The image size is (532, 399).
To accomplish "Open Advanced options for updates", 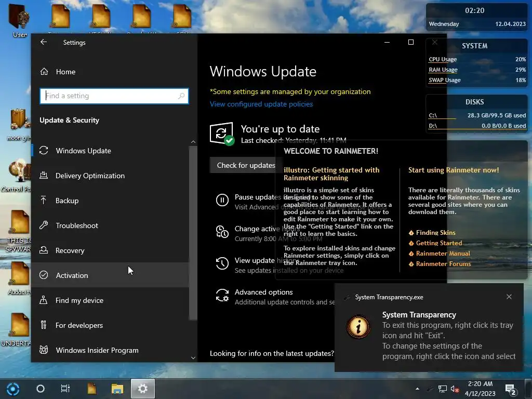I will pos(263,292).
